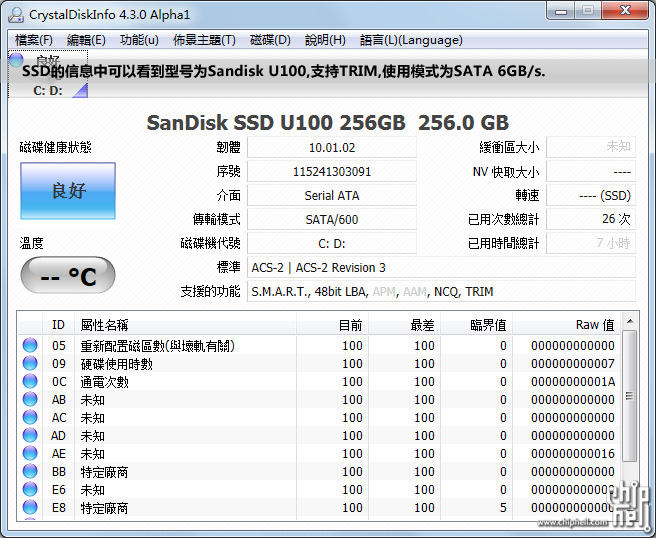The width and height of the screenshot is (656, 538).
Task: Click the rotation rate value ---- (SSD)
Action: (591, 195)
